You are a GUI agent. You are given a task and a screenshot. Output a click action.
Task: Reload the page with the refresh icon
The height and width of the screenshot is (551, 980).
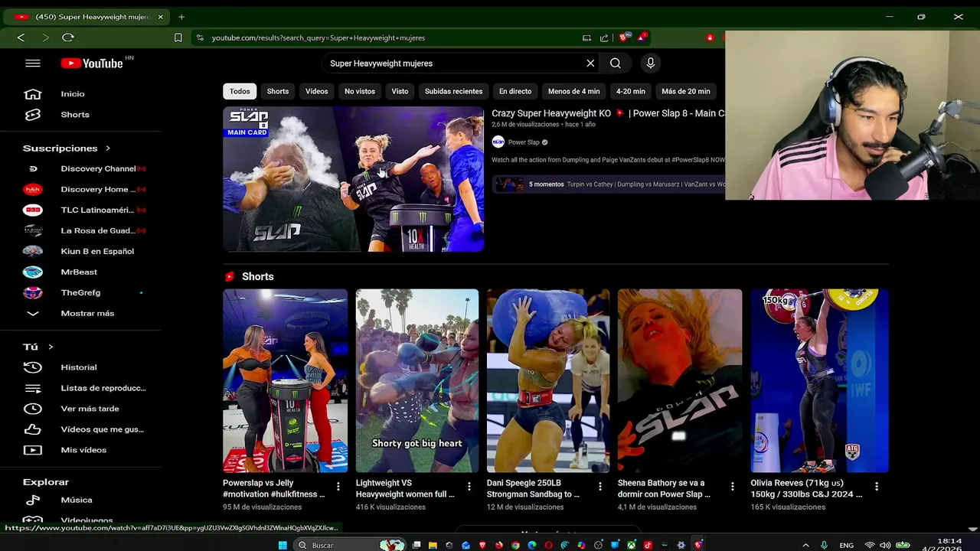point(68,37)
